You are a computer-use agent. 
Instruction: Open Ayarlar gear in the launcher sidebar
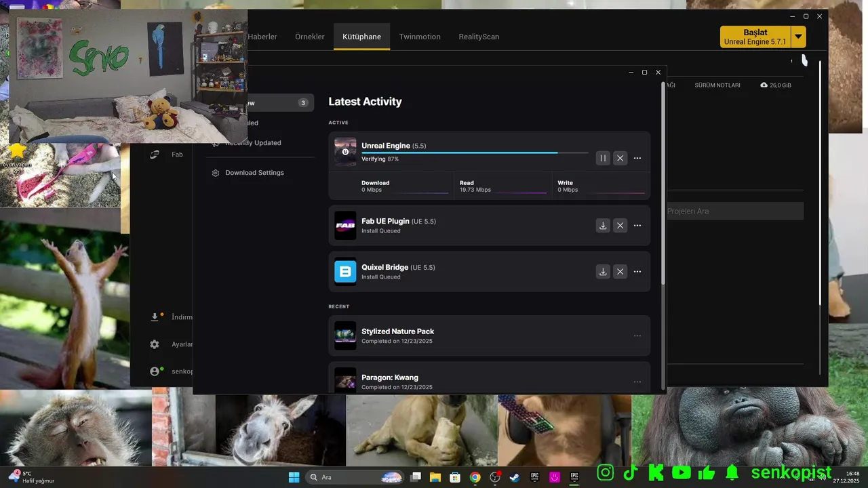155,344
